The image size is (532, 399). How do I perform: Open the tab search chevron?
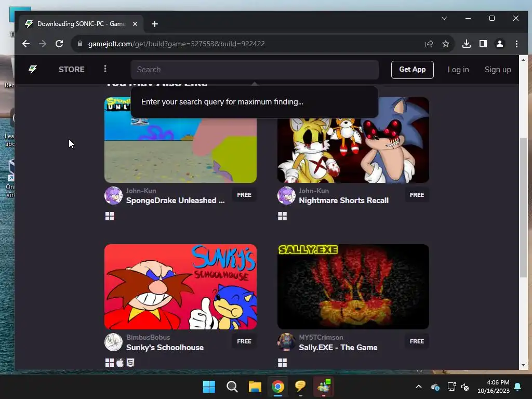[x=444, y=18]
